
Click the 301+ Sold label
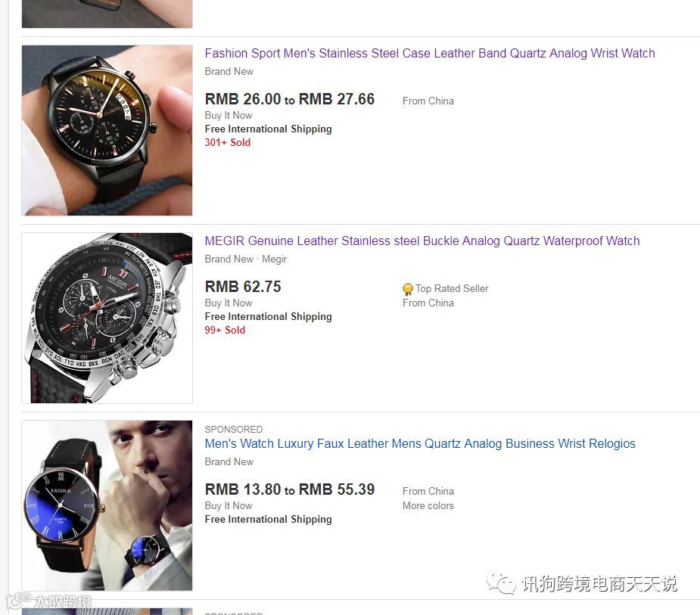(227, 142)
